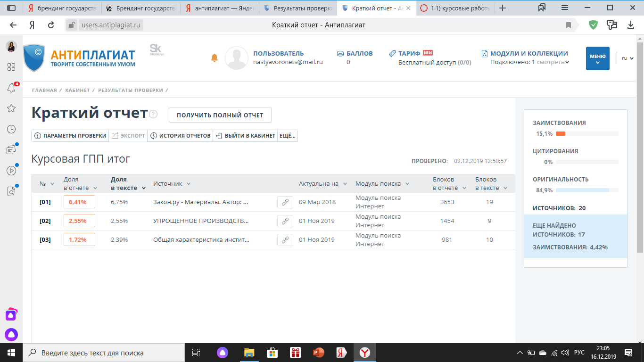
Task: Click ПОЛУЧИТЬ ПОЛНЫЙ ОТЧЕТ button
Action: coord(220,115)
